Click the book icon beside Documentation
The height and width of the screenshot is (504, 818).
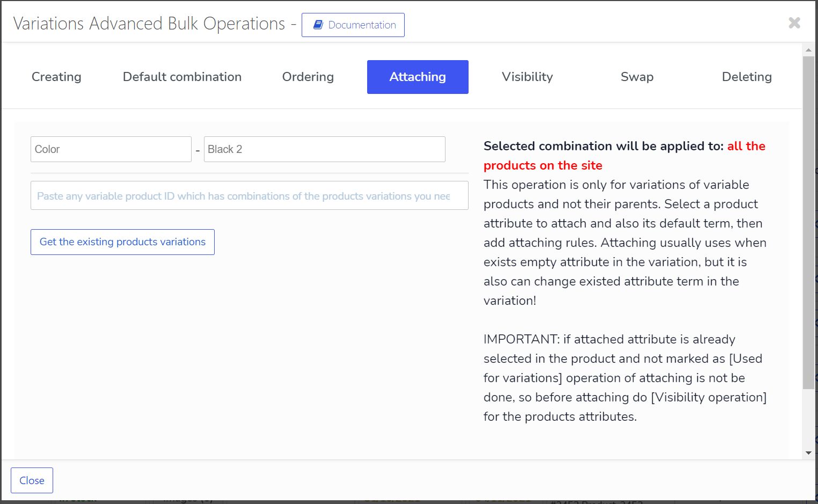[318, 25]
